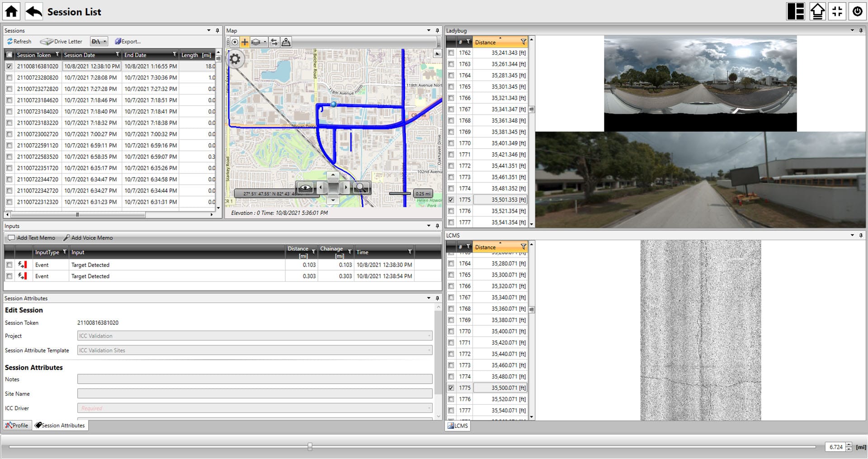Click Add Text Memo
The height and width of the screenshot is (459, 868).
[x=32, y=238]
